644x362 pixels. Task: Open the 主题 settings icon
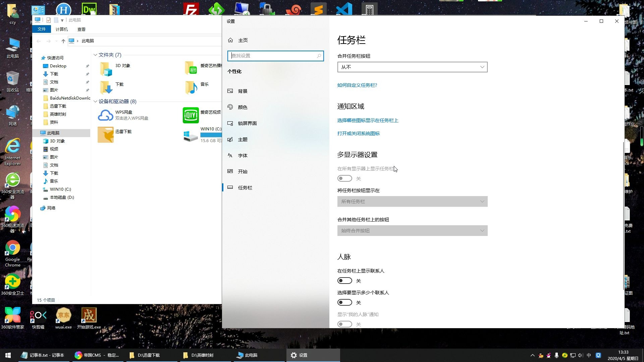(x=230, y=139)
